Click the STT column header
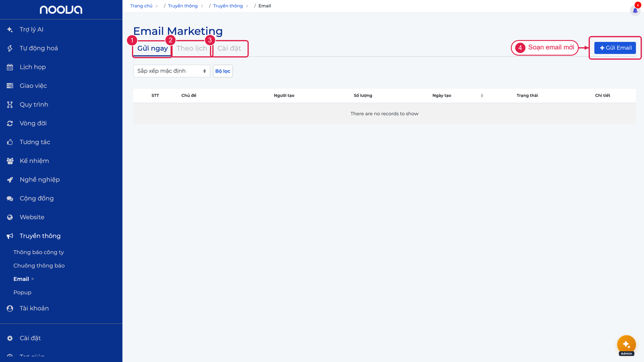 pyautogui.click(x=155, y=96)
